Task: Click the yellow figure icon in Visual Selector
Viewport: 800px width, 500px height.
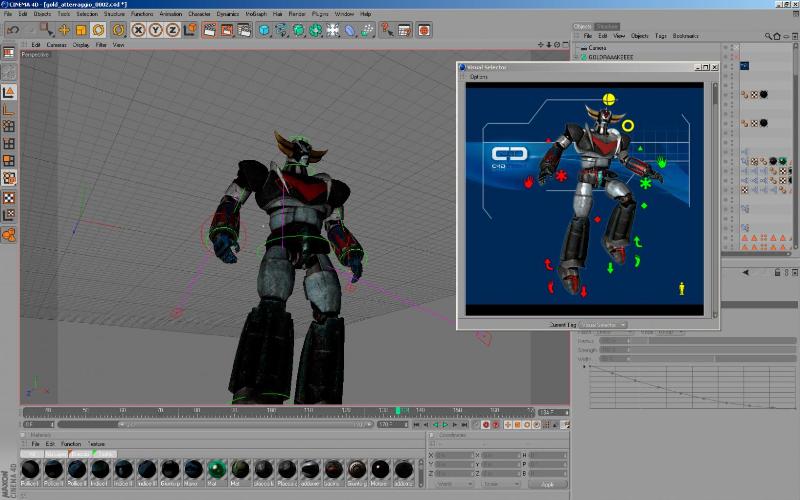Action: pyautogui.click(x=683, y=288)
